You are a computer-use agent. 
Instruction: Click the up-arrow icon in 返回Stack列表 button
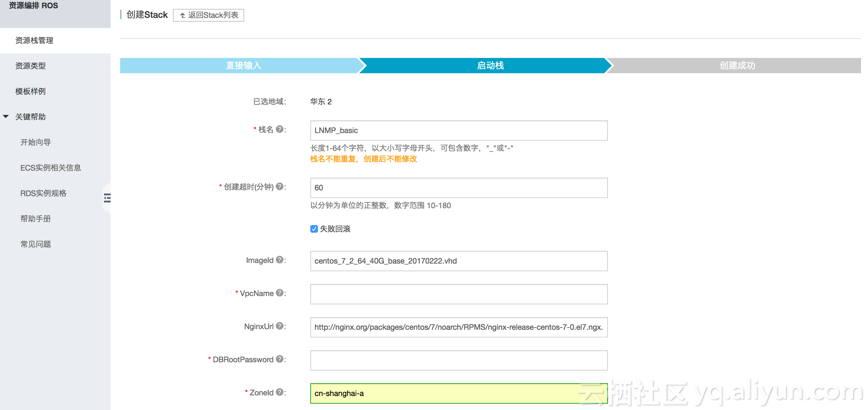[x=183, y=15]
